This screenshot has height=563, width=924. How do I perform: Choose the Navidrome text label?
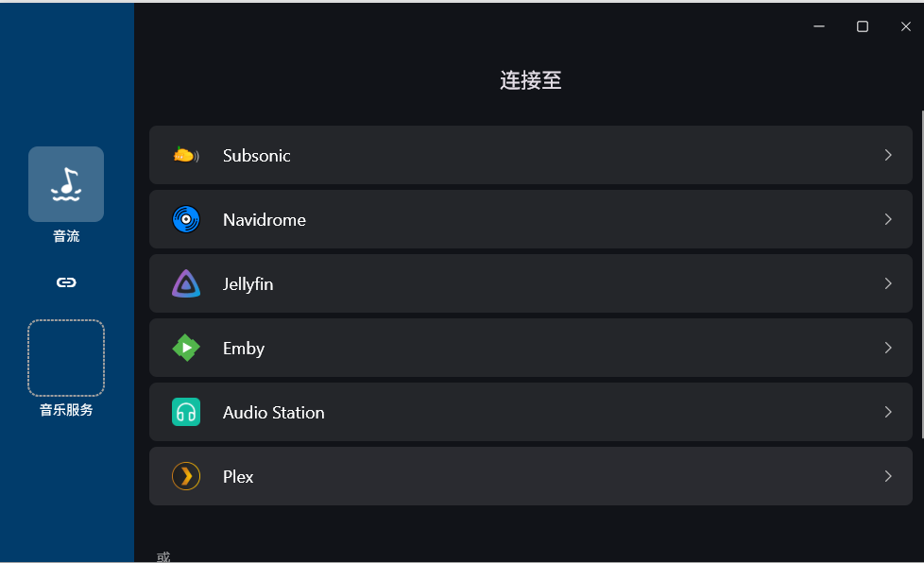[265, 220]
